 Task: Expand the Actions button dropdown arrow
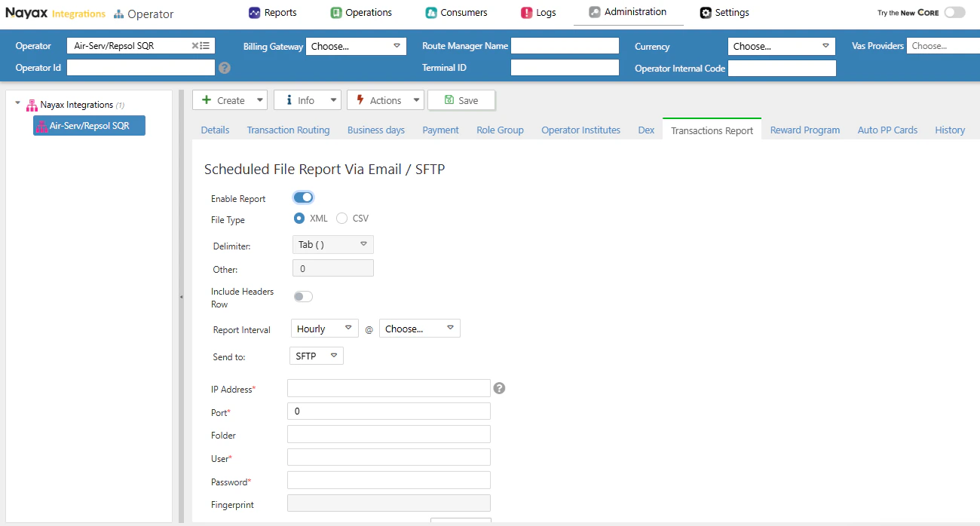coord(417,100)
